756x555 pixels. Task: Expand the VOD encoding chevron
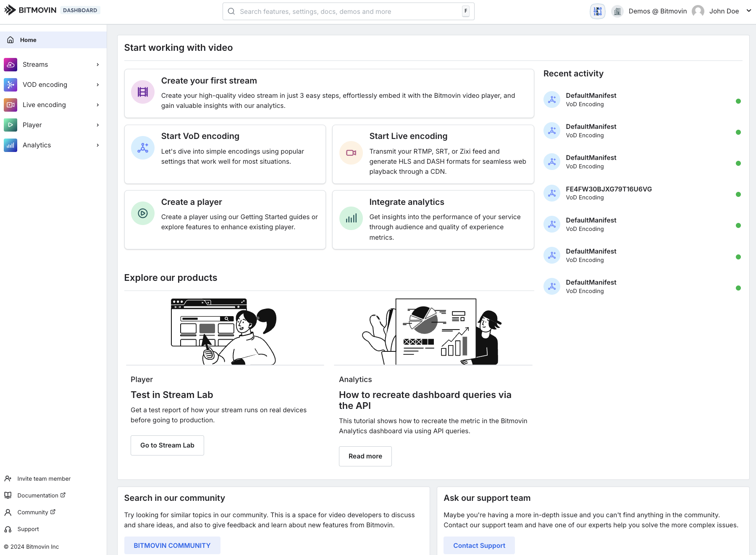tap(98, 85)
